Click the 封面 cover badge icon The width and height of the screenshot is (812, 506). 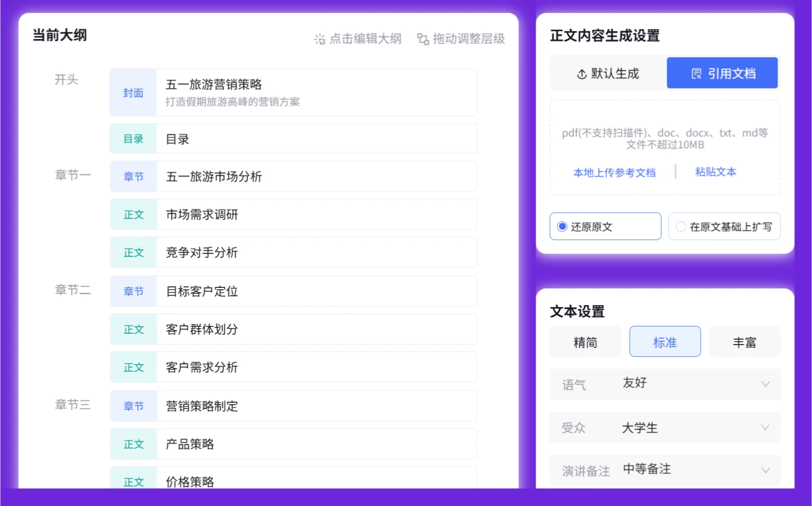(x=132, y=92)
